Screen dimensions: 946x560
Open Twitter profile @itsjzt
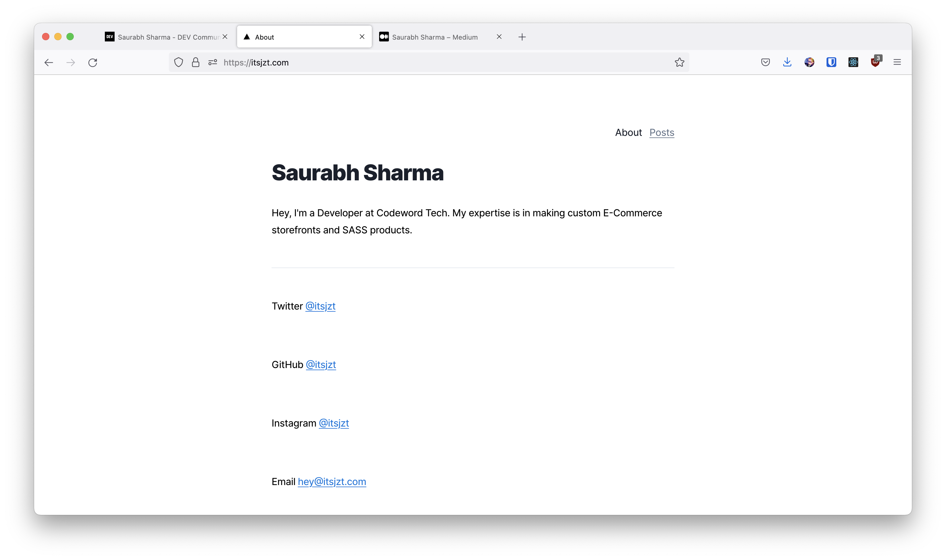point(321,306)
